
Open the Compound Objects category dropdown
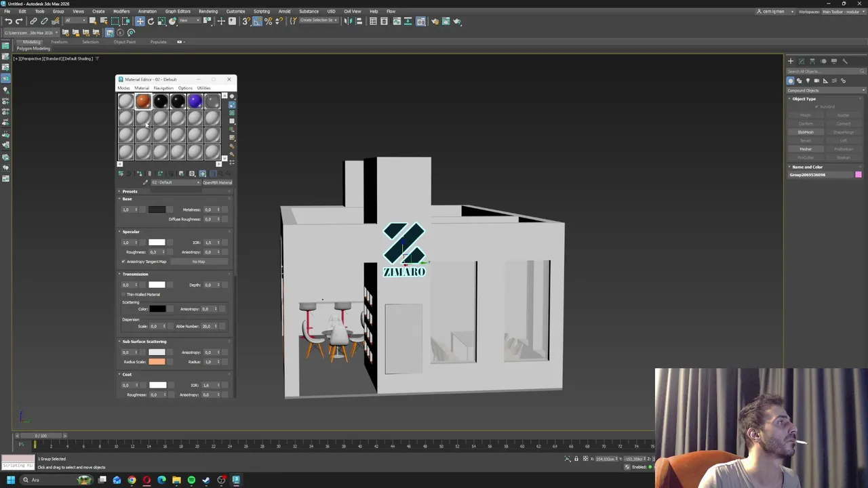[826, 90]
